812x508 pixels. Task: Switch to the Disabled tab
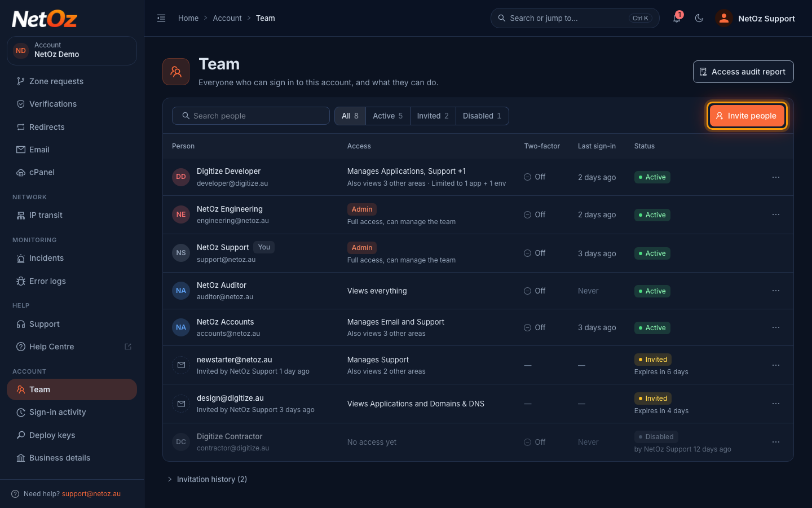pyautogui.click(x=482, y=116)
